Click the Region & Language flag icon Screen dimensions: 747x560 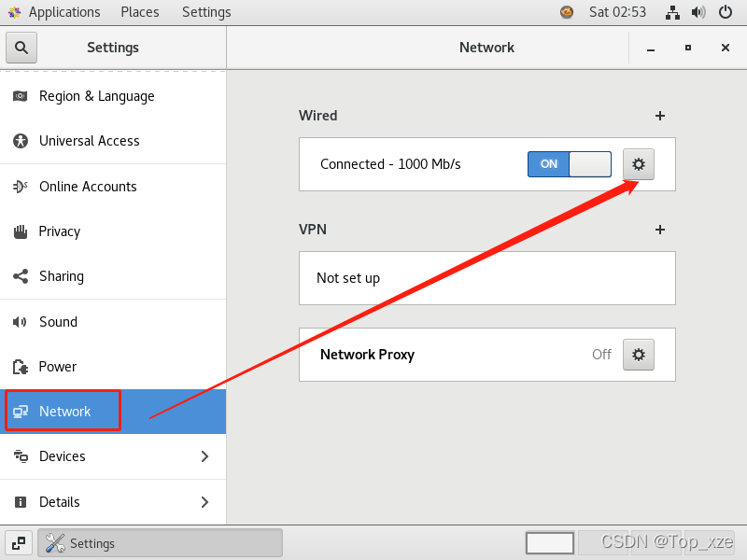20,96
